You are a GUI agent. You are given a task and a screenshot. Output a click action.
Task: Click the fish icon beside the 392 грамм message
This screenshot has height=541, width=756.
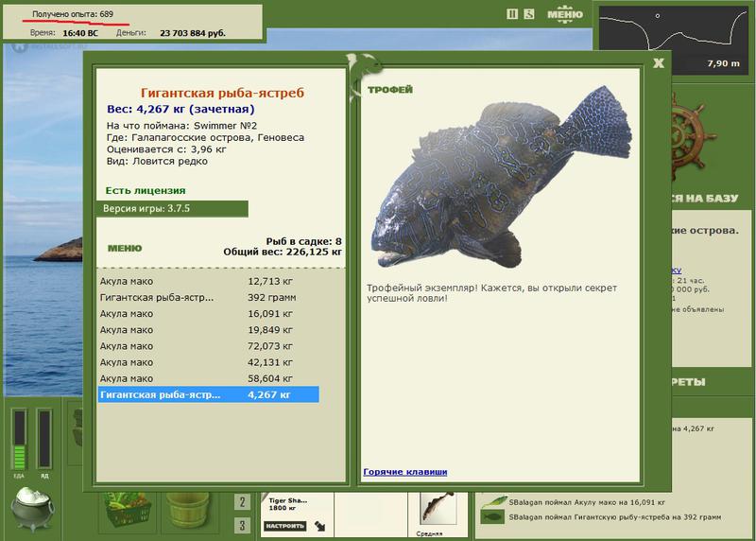492,516
